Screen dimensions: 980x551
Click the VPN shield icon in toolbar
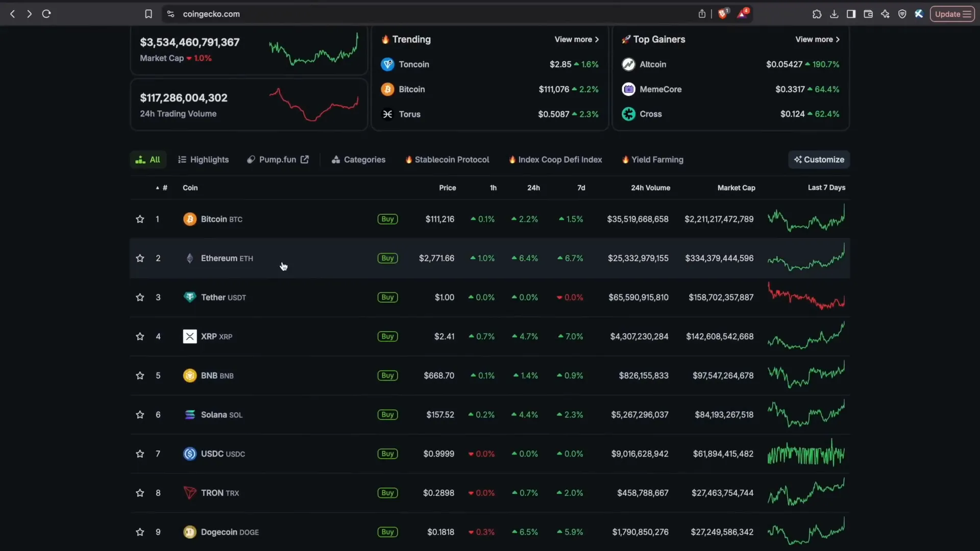(902, 14)
